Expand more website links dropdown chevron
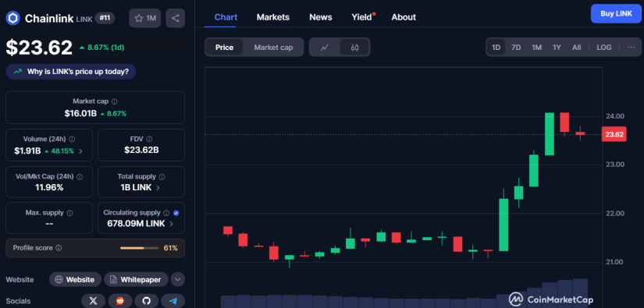 177,280
